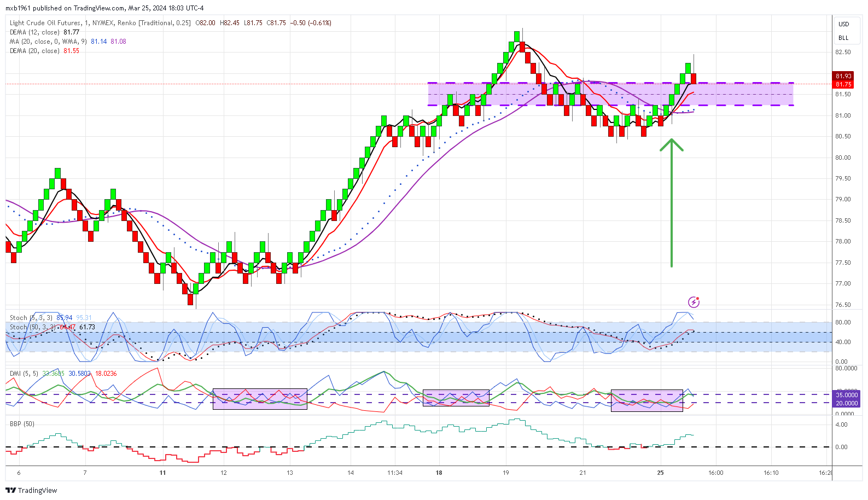
Task: Click the Stoch (5, 3, 3) legend label
Action: (x=31, y=318)
